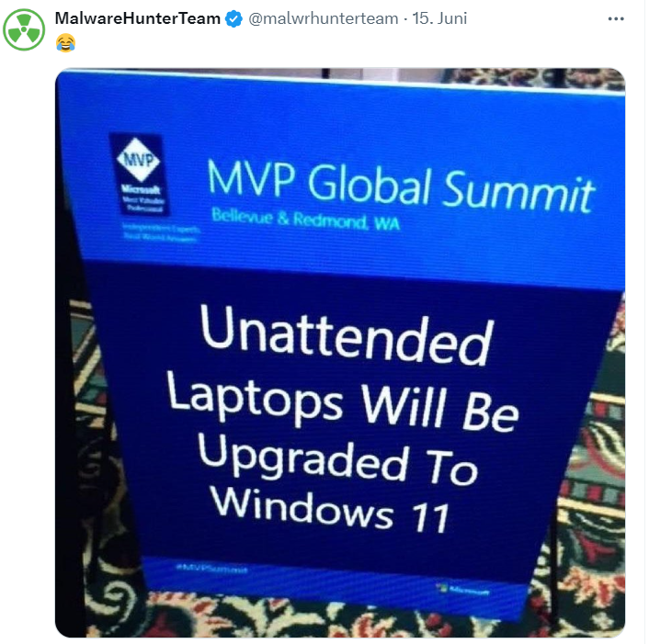
Task: Open the MalwareHunterTeam profile avatar
Action: coord(24,29)
